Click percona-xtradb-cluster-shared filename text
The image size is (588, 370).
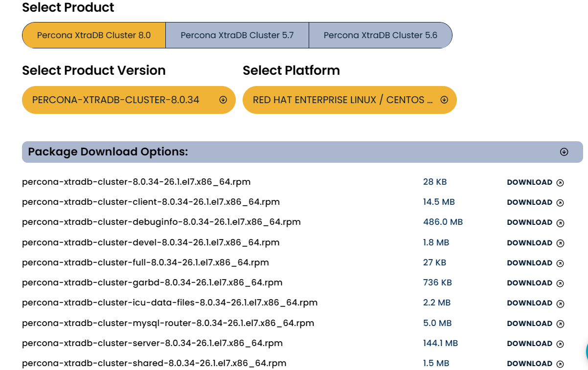tap(154, 363)
